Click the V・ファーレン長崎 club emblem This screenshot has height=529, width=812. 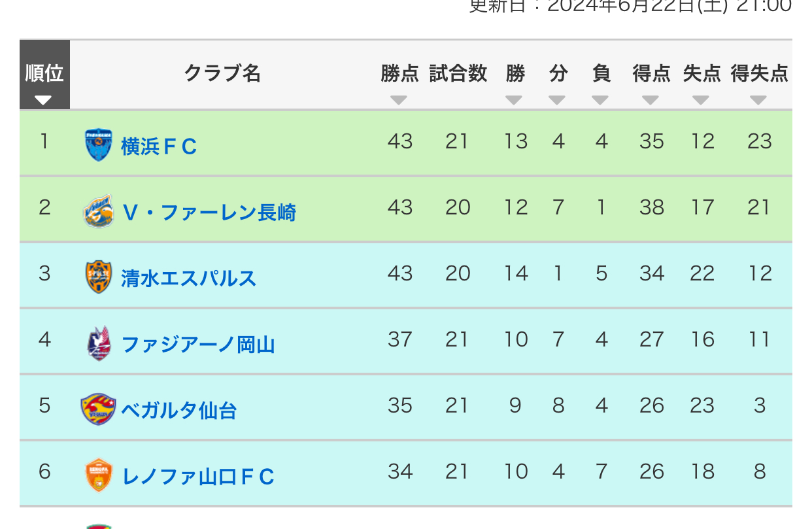coord(99,211)
